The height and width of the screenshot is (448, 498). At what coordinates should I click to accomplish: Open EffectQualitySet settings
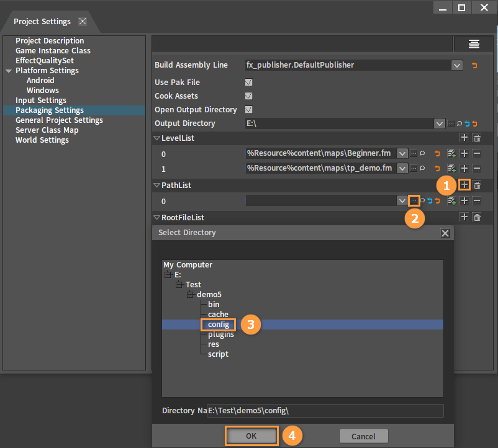(x=45, y=60)
